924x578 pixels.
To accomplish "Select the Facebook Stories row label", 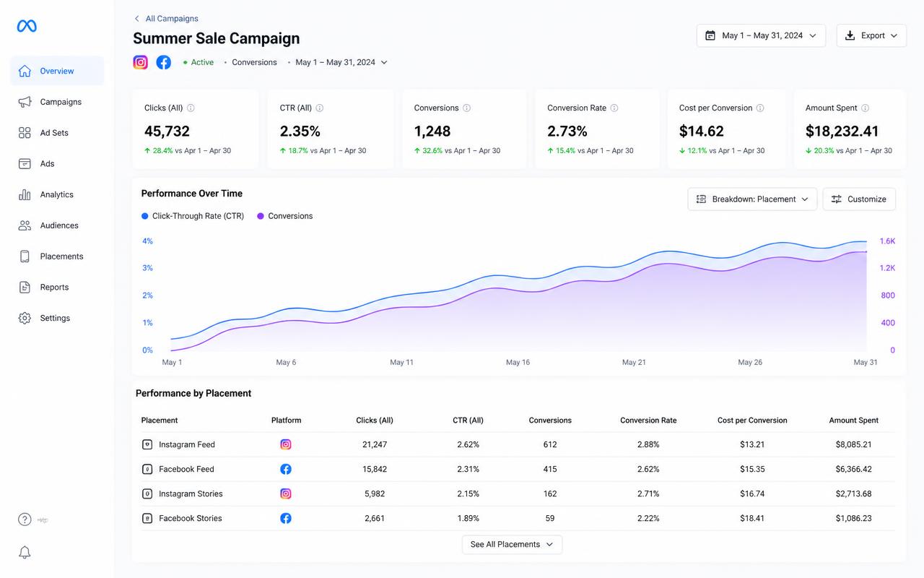I will click(191, 519).
